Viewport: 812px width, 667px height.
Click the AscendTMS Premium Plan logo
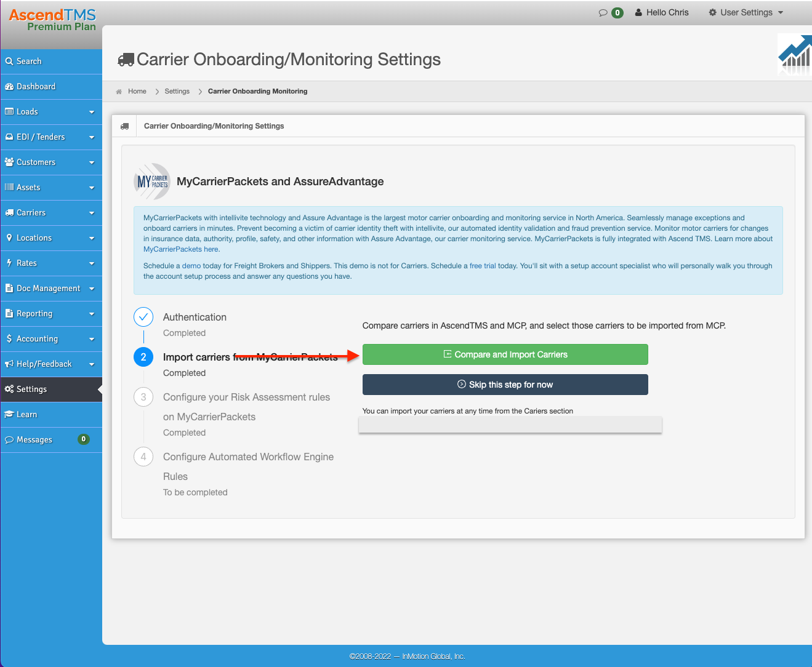[52, 20]
